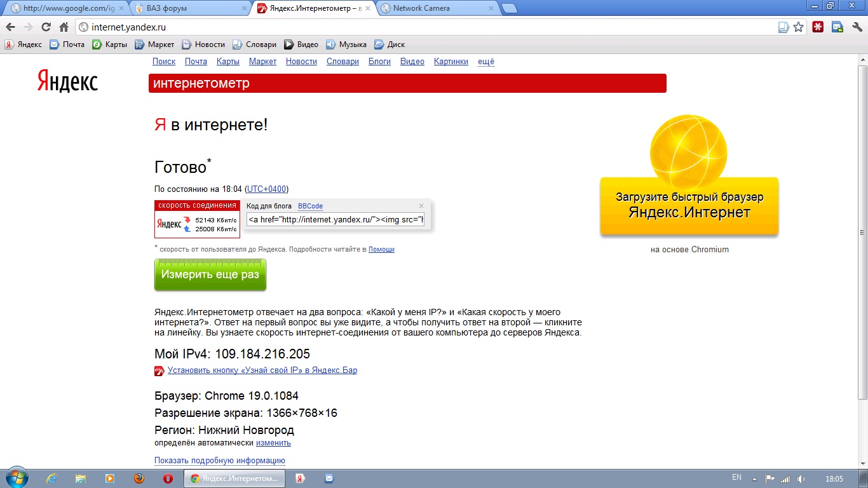This screenshot has height=488, width=868.
Task: Click the Яндекс logo on the page
Action: (x=67, y=81)
